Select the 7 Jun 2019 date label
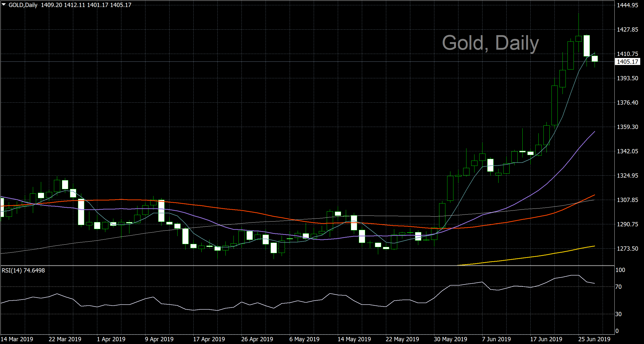This screenshot has height=344, width=644. tap(496, 339)
